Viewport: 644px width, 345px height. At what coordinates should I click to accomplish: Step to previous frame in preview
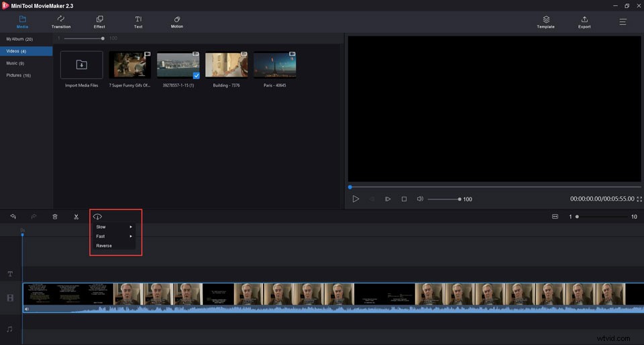pos(372,199)
